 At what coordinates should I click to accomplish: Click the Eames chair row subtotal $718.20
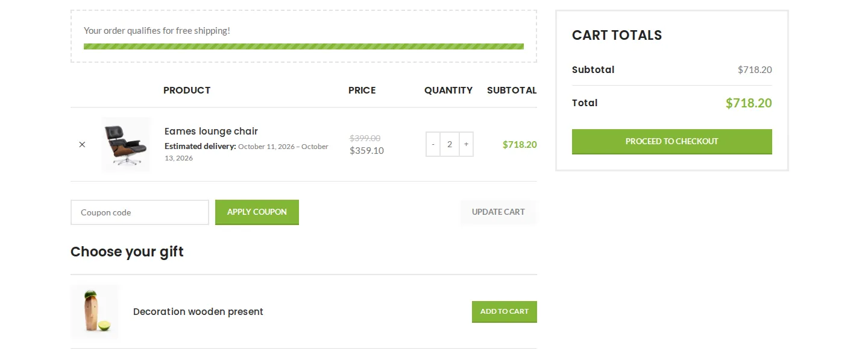tap(520, 144)
